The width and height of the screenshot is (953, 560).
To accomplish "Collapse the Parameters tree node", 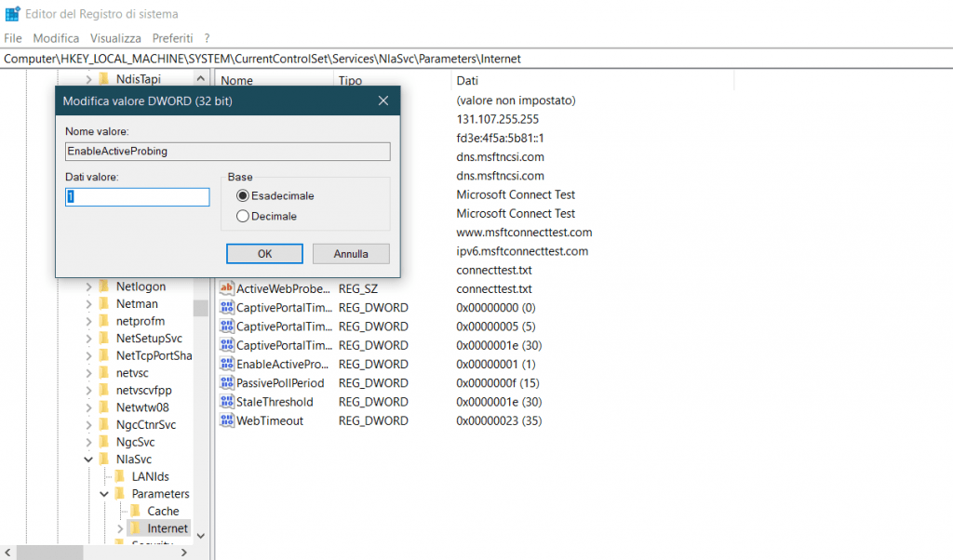I will click(104, 494).
